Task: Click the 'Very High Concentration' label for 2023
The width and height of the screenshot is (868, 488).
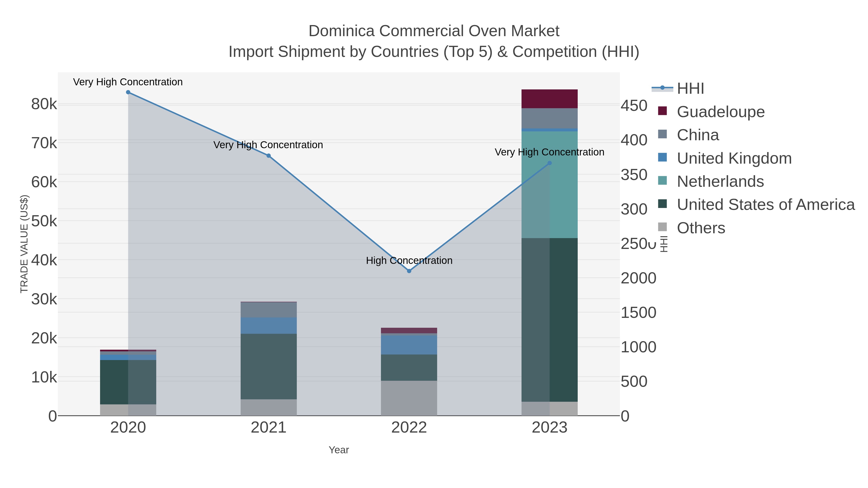Action: tap(549, 152)
